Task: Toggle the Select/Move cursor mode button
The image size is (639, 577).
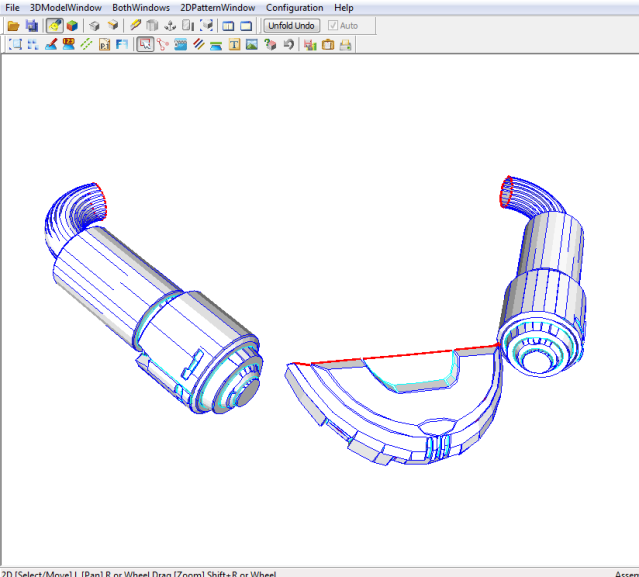Action: tap(145, 45)
